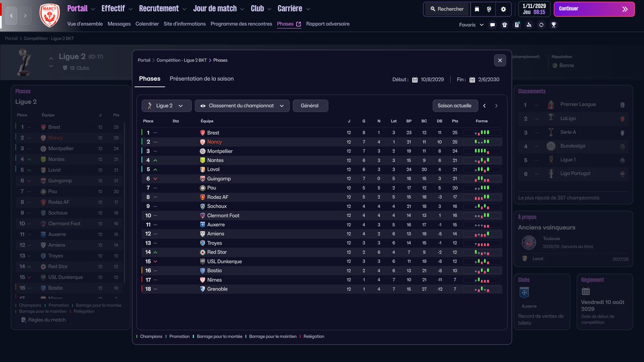Click the Toulouse crest under Anciens vainqueurs
Image resolution: width=644 pixels, height=362 pixels.
pos(529,242)
